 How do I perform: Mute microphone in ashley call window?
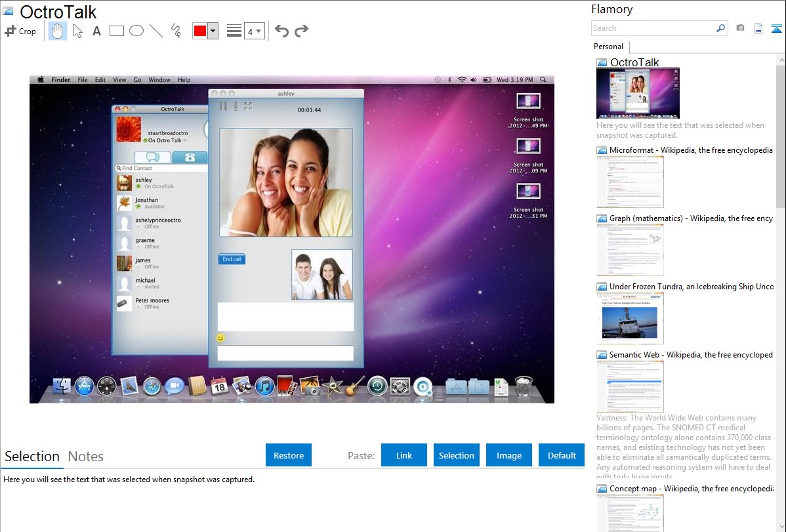click(x=236, y=106)
